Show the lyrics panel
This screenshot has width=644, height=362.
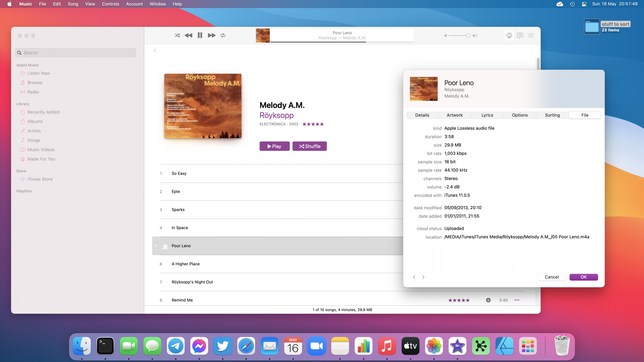pyautogui.click(x=520, y=35)
